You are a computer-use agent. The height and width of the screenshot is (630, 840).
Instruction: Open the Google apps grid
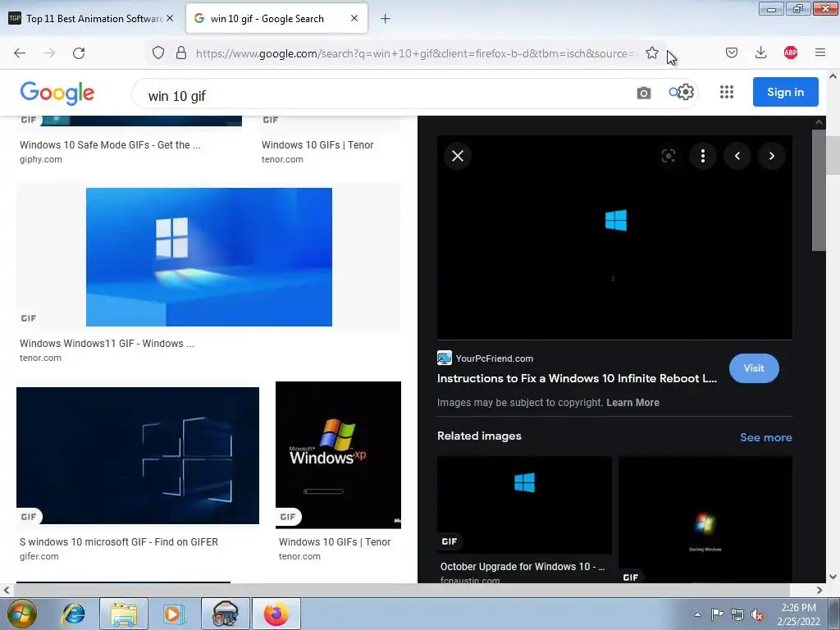click(727, 92)
